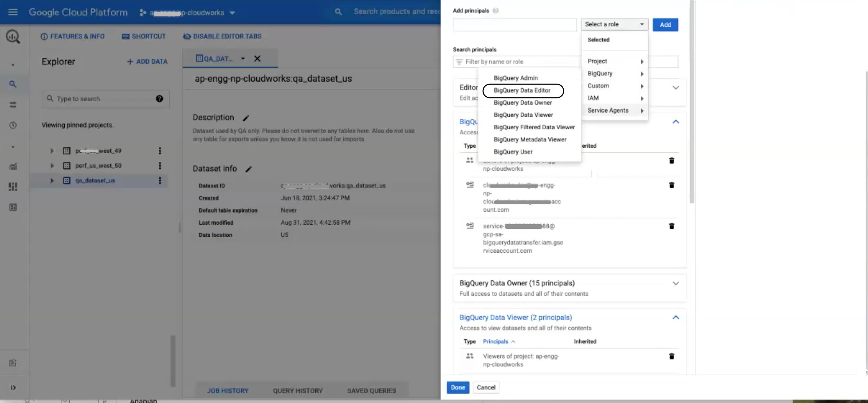Toggle the DISABLE EDITOR TABS option
The height and width of the screenshot is (403, 868).
pyautogui.click(x=223, y=36)
